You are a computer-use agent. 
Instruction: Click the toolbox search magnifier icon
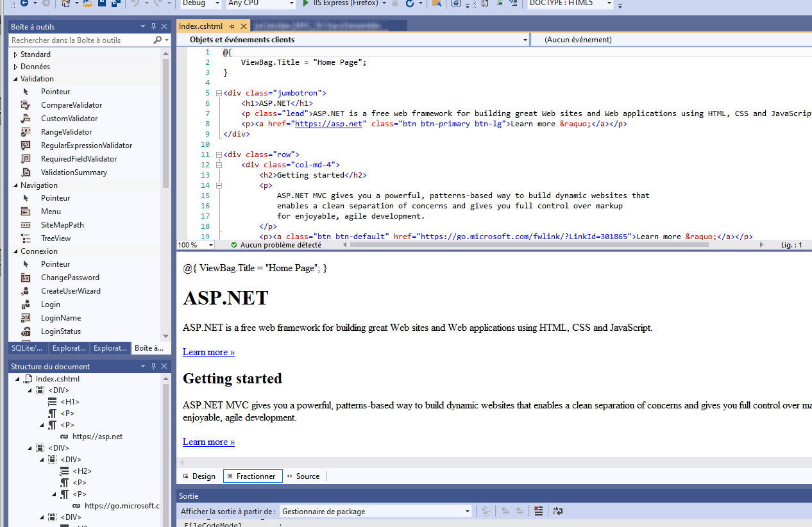[x=158, y=40]
